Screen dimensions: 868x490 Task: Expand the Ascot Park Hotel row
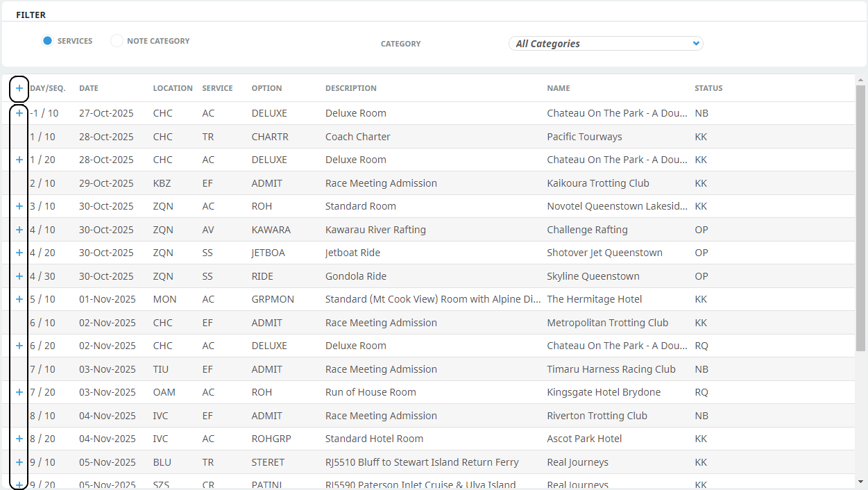pyautogui.click(x=19, y=439)
